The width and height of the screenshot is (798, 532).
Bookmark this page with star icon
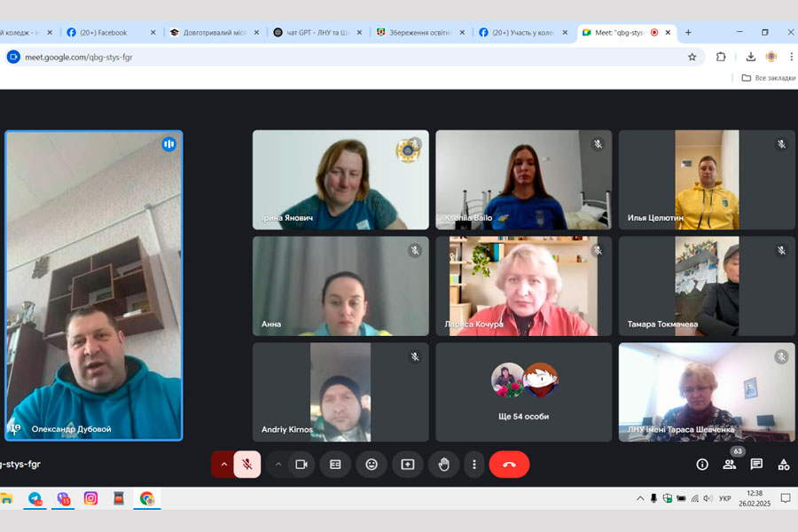(692, 57)
